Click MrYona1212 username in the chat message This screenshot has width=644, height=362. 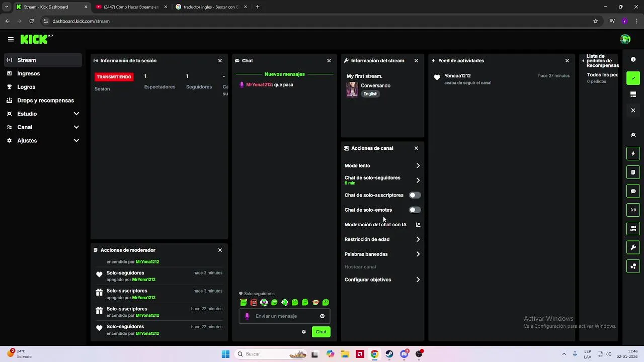(x=259, y=85)
